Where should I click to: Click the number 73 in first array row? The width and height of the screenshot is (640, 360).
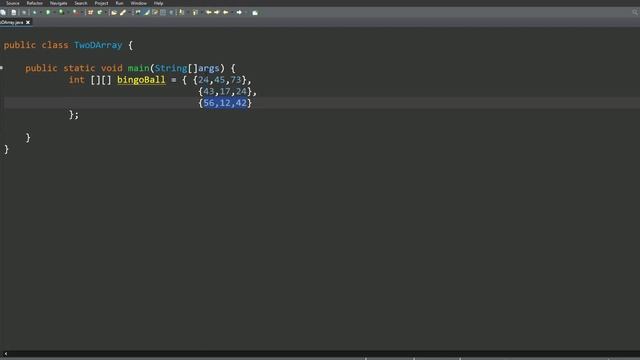(236, 80)
